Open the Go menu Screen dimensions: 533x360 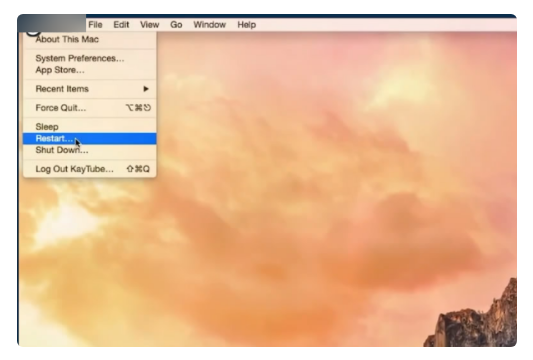176,25
